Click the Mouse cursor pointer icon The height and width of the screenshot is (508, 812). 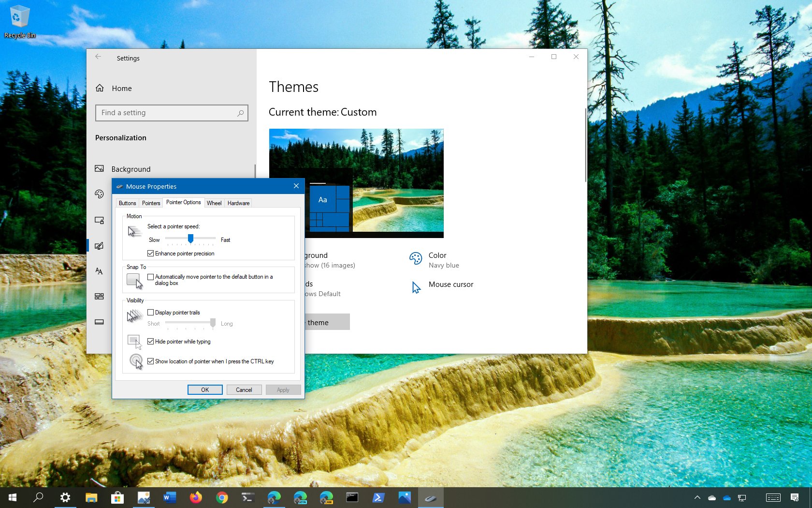click(416, 287)
